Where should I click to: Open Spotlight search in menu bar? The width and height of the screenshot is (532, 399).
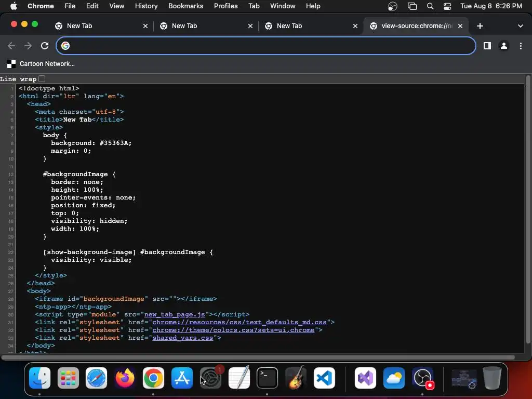(x=430, y=6)
